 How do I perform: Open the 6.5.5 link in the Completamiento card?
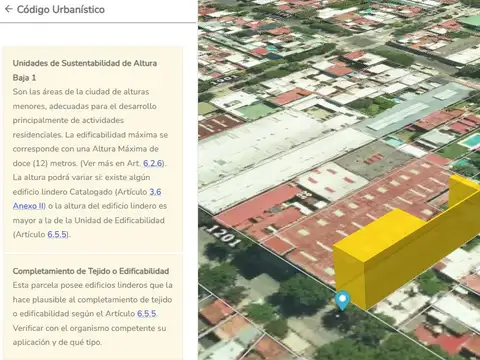tap(147, 314)
